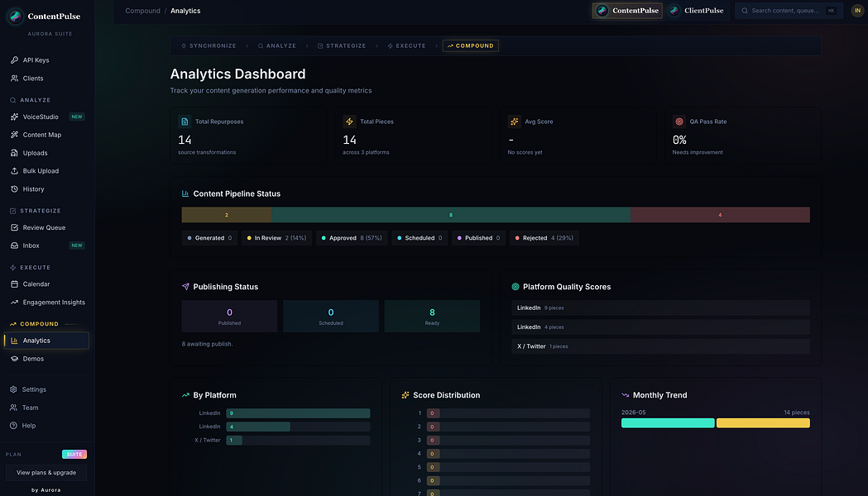Click the History clock icon
The image size is (868, 496).
(14, 189)
